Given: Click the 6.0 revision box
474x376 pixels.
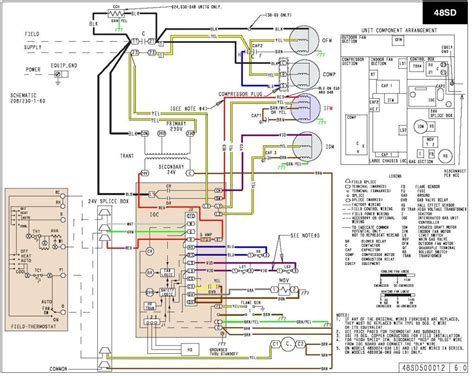Looking at the screenshot, I should click(459, 368).
